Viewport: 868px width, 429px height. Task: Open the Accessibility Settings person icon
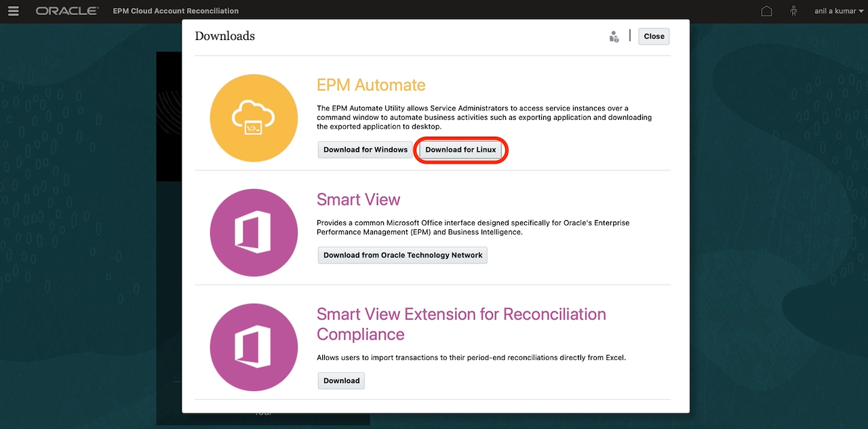point(793,11)
